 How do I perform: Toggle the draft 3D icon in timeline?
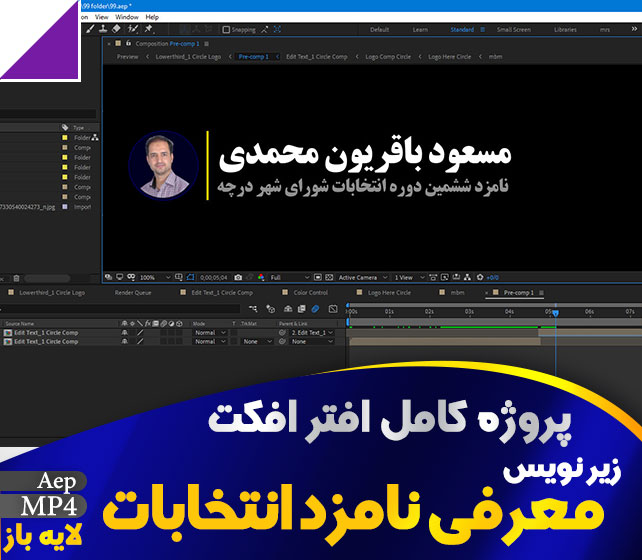(271, 309)
